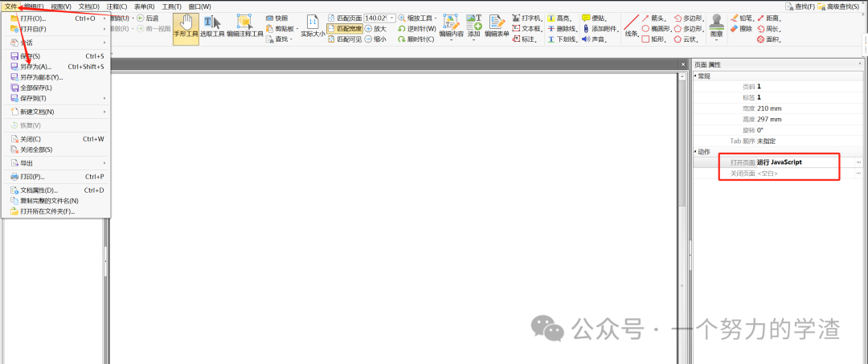The image size is (868, 364).
Task: Choose 另存为(A)... in file menu
Action: click(56, 67)
